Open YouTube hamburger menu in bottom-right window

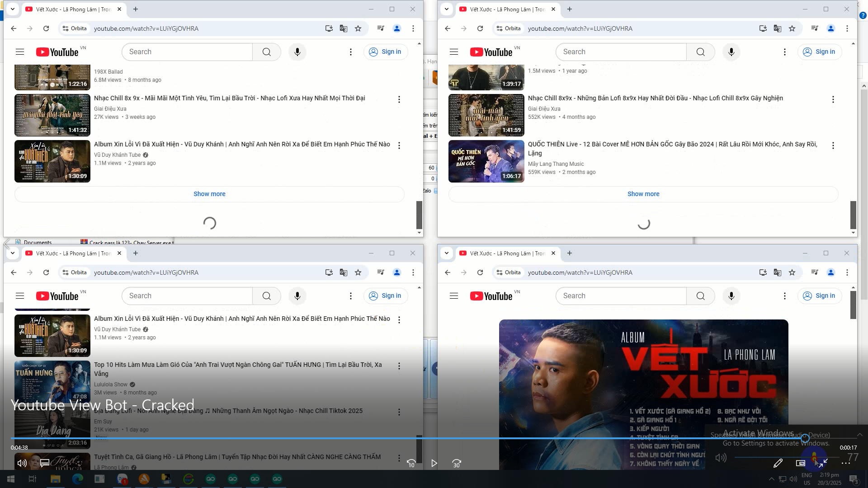tap(454, 296)
